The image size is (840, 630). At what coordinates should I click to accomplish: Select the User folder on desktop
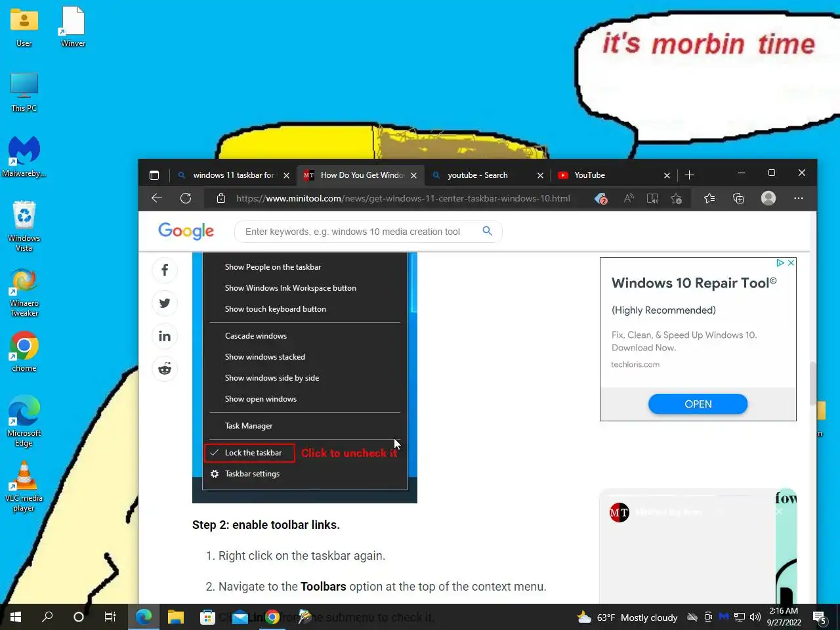pyautogui.click(x=24, y=26)
